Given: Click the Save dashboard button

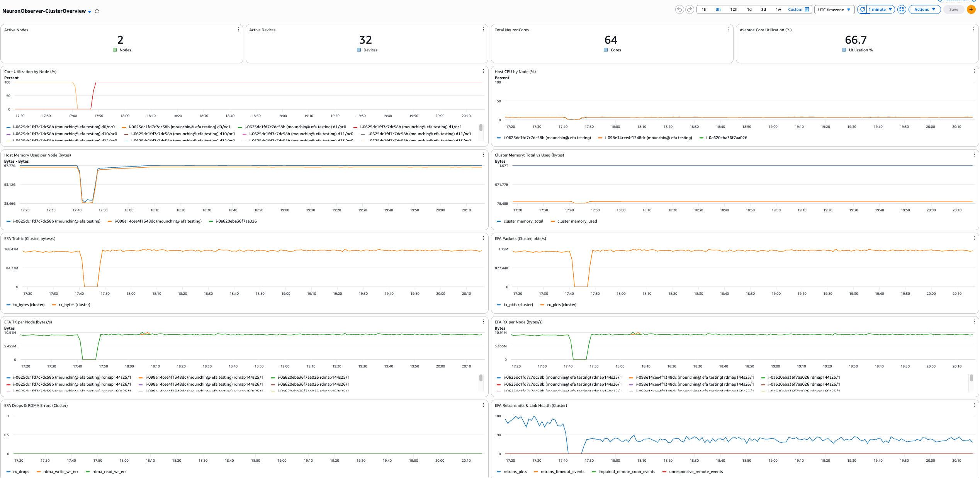Looking at the screenshot, I should pyautogui.click(x=954, y=10).
